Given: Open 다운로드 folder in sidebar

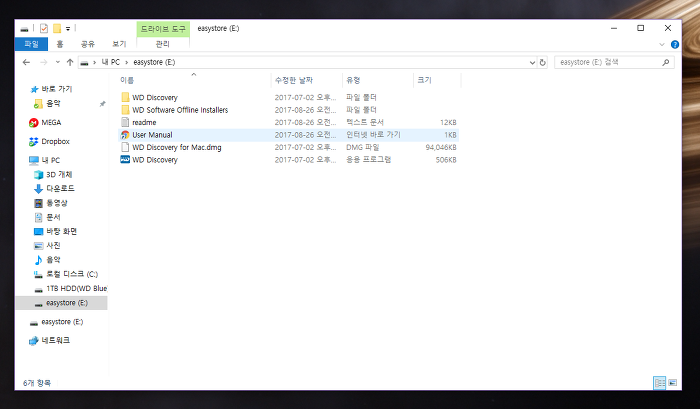Looking at the screenshot, I should pyautogui.click(x=60, y=189).
